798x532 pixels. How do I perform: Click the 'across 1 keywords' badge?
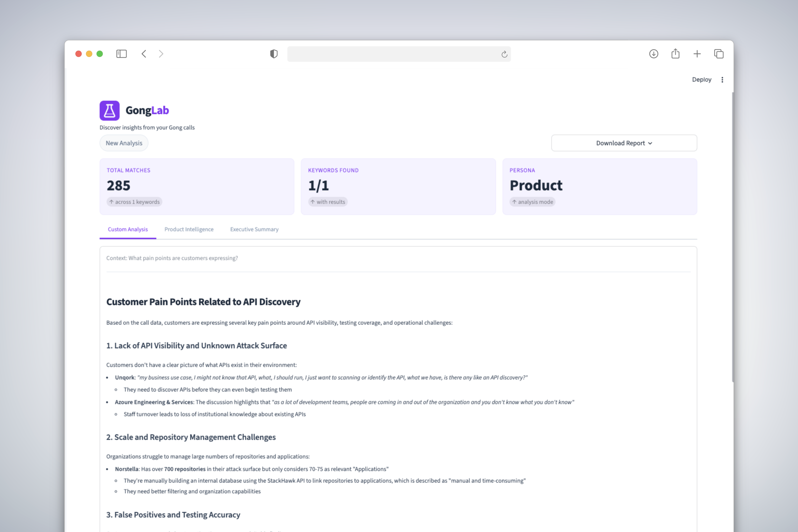click(134, 202)
